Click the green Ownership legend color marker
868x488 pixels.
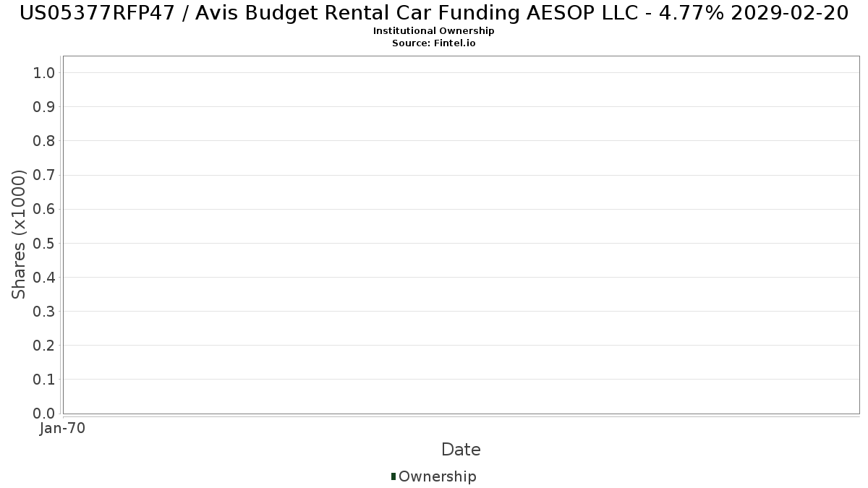click(x=393, y=476)
